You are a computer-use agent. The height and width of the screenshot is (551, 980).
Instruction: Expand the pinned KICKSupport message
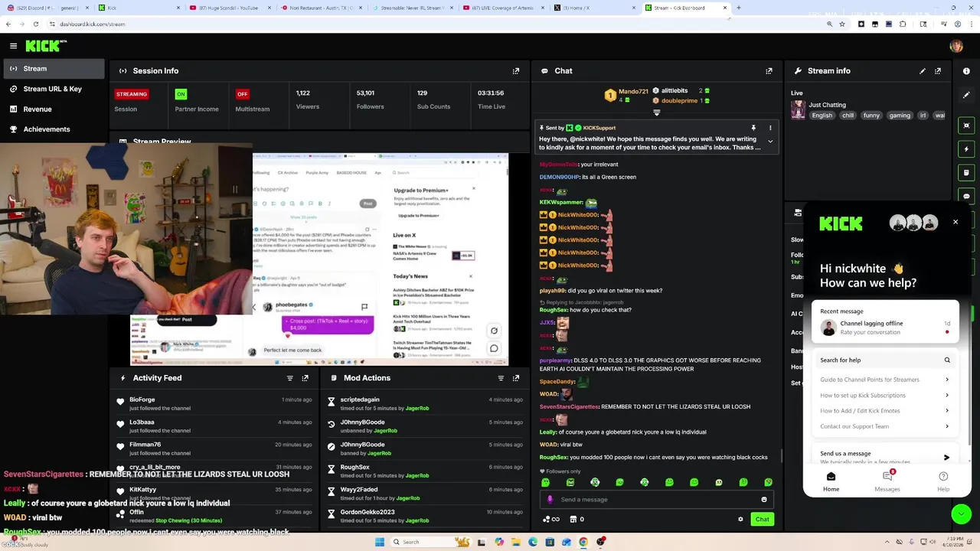pyautogui.click(x=770, y=142)
